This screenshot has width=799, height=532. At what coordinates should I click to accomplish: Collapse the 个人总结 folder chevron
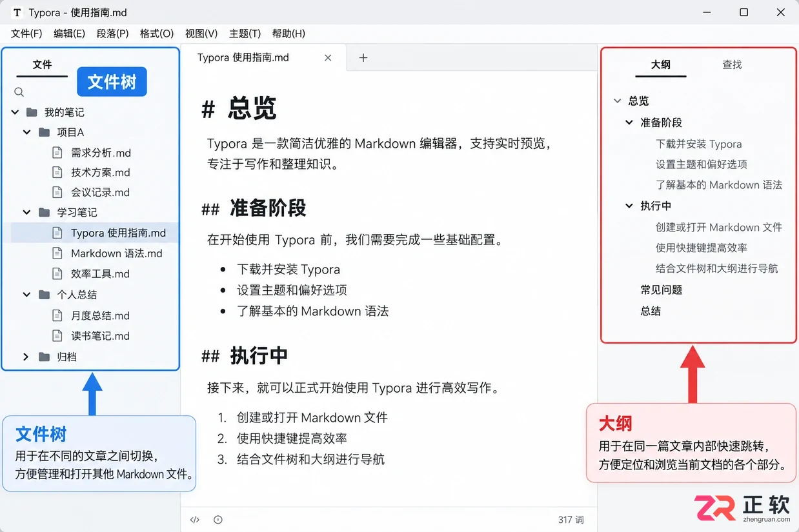click(27, 295)
